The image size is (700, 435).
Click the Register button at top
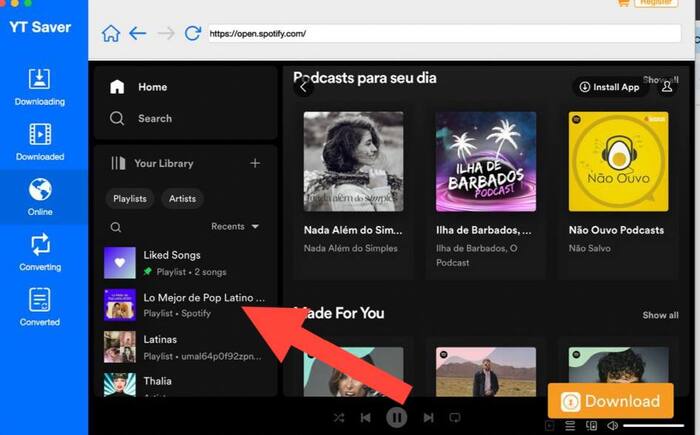click(x=656, y=3)
